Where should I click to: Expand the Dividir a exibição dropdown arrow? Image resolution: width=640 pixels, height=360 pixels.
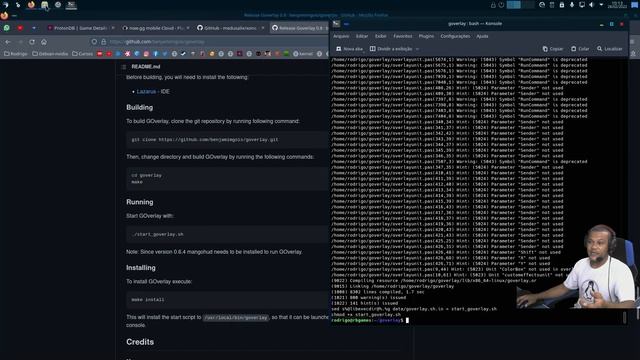(417, 49)
